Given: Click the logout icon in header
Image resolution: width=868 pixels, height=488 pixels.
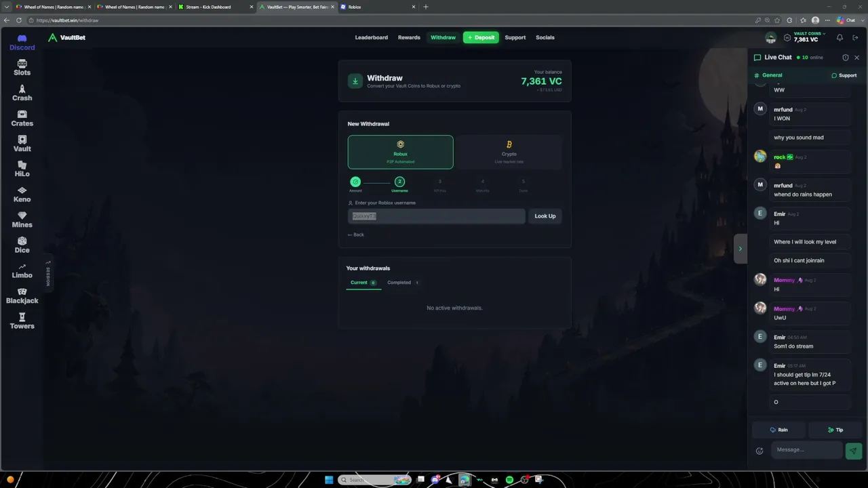Looking at the screenshot, I should [x=855, y=38].
